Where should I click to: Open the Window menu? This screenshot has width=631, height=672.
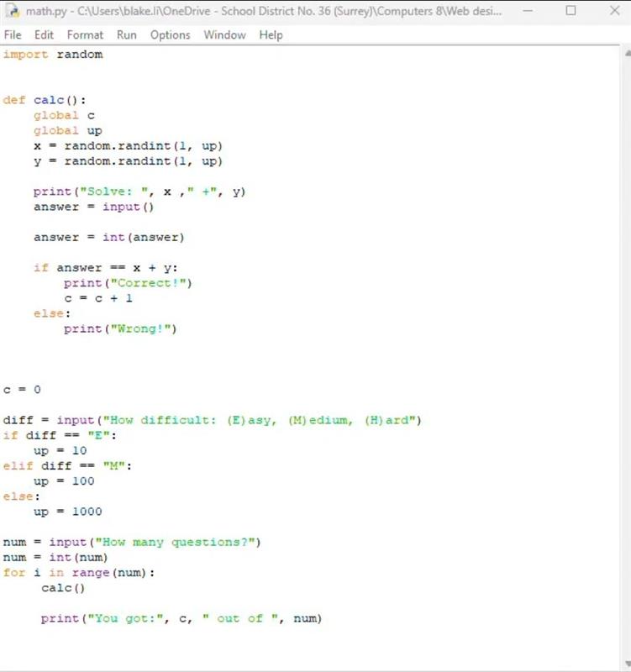tap(224, 34)
